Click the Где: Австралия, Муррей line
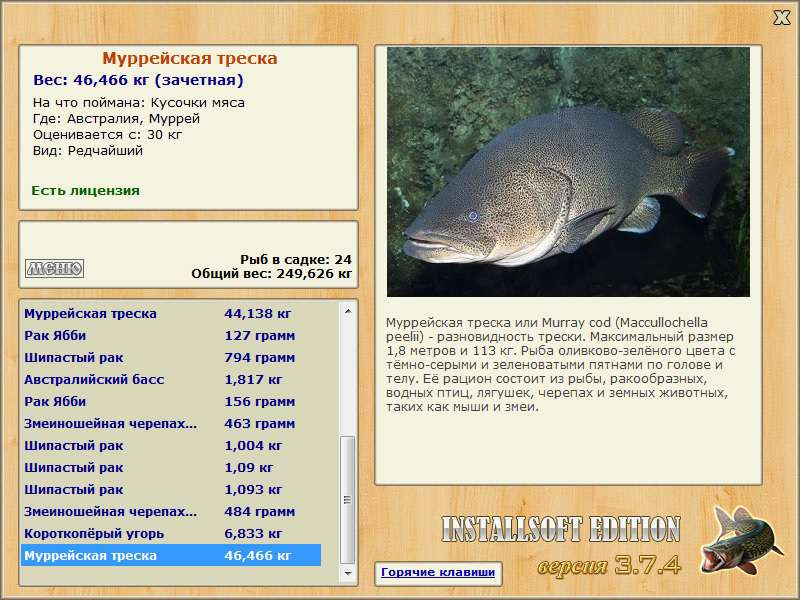 point(116,119)
